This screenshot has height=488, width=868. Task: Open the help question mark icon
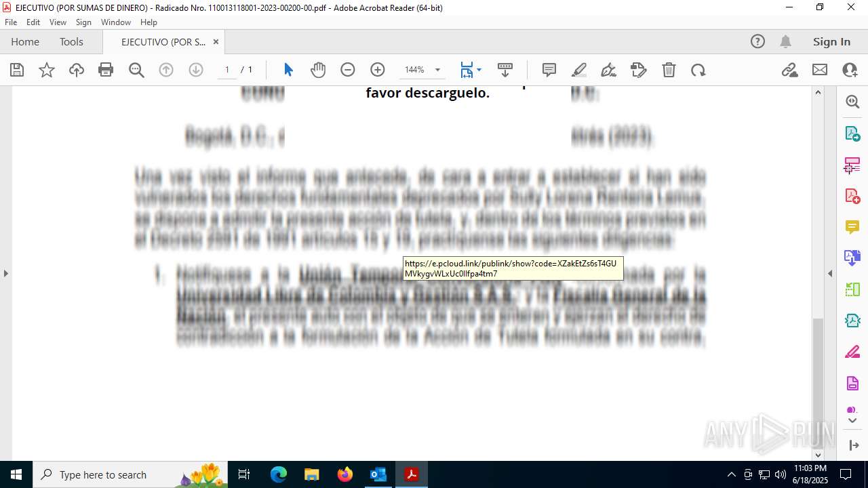(757, 41)
